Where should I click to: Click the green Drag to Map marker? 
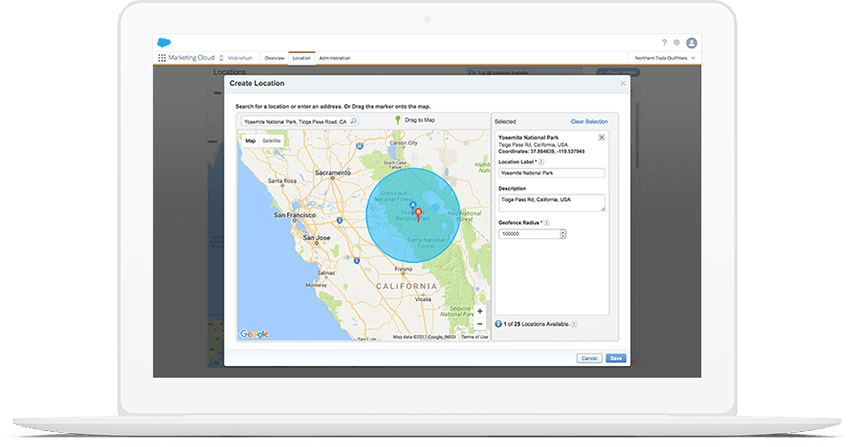(x=398, y=120)
